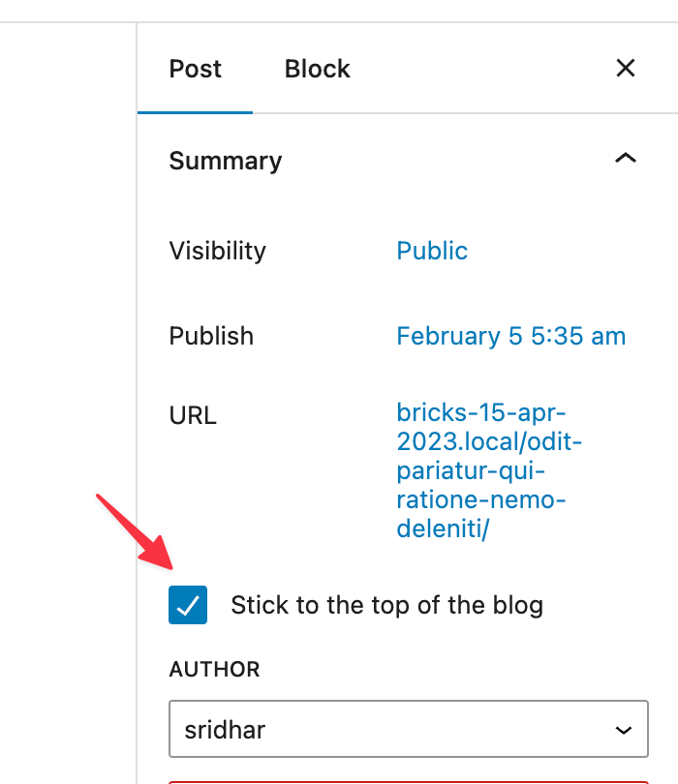Open Visibility options via the Public link
Screen dimensions: 678x784
click(x=432, y=251)
